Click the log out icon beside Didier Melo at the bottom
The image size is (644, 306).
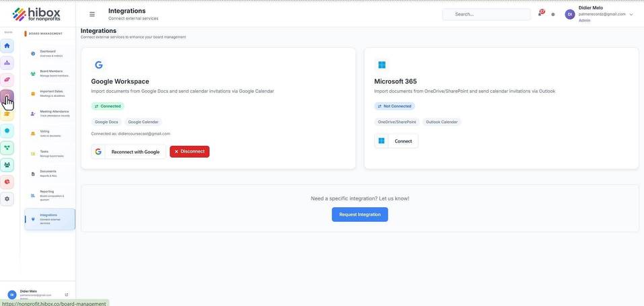click(x=67, y=295)
